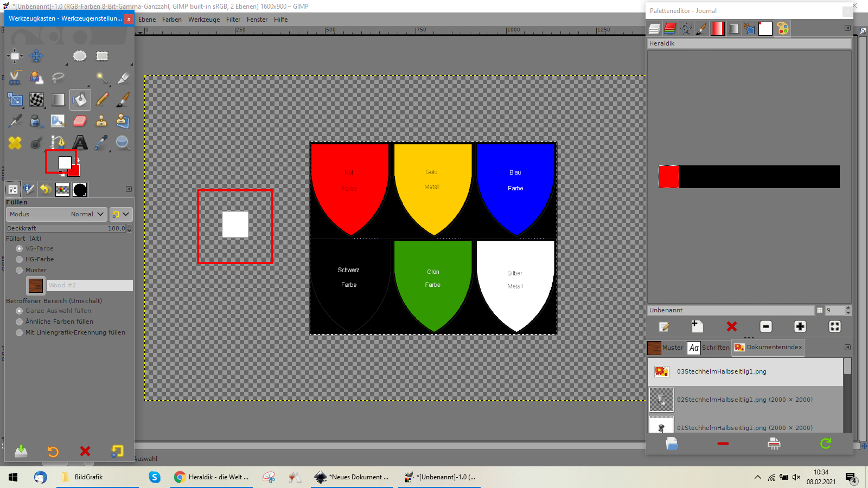The height and width of the screenshot is (488, 868).
Task: Select the Move tool
Action: tap(36, 56)
